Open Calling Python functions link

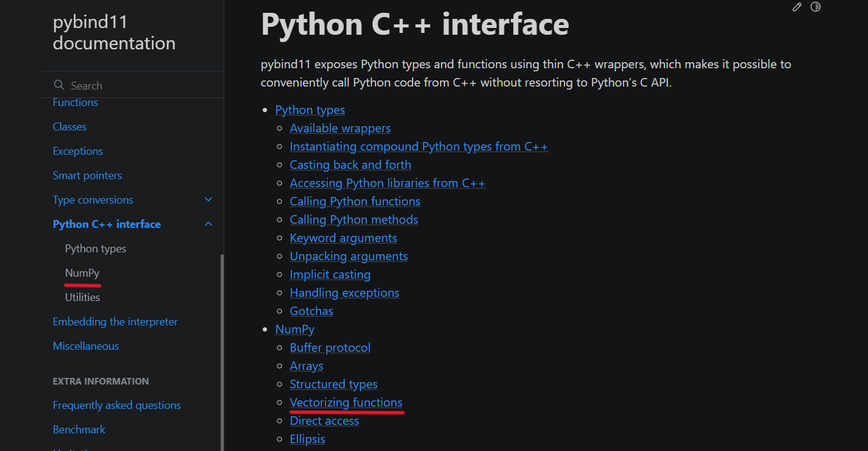(355, 201)
